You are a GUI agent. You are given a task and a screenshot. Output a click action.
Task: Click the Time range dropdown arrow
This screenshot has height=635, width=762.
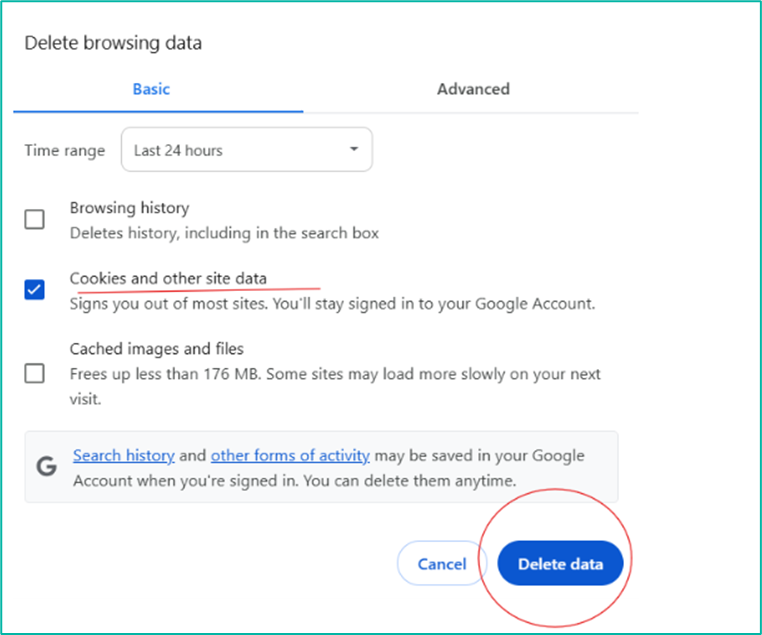[x=354, y=149]
